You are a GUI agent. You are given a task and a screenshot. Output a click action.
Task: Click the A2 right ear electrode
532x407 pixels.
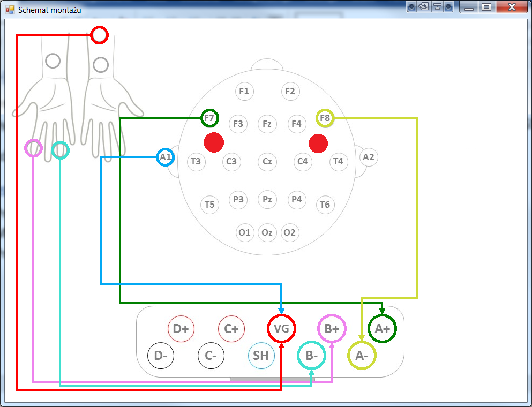click(369, 157)
